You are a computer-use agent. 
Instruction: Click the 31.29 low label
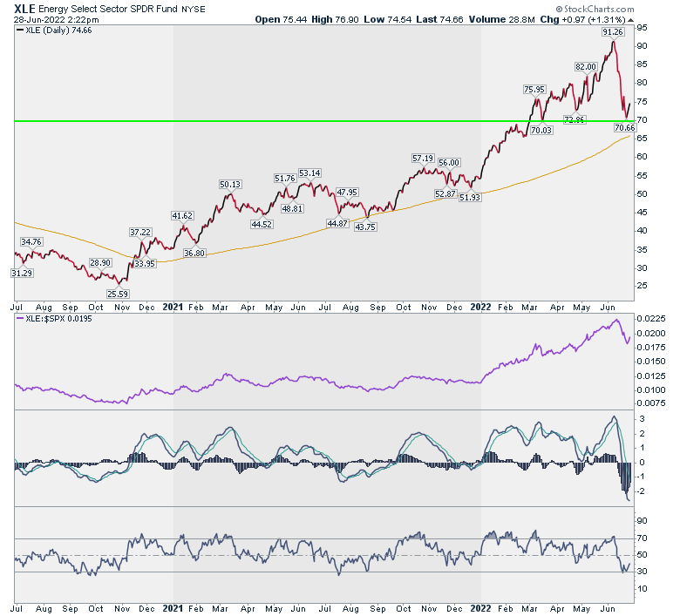tap(22, 273)
